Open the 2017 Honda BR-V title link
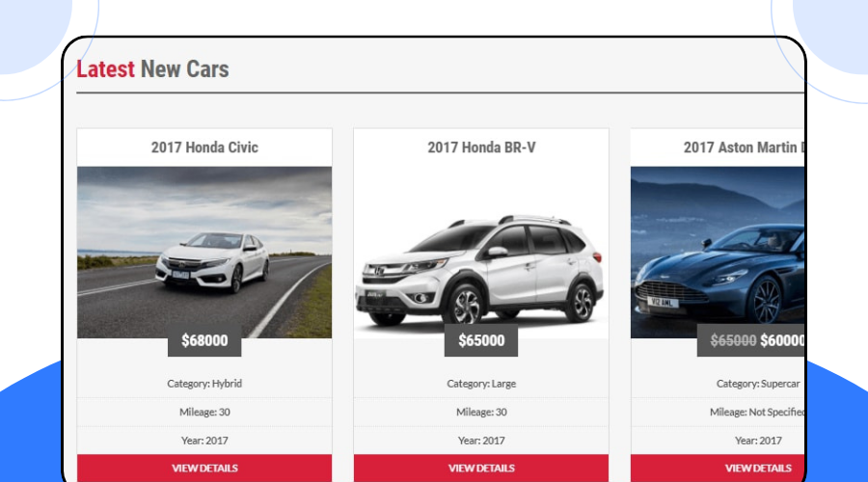The width and height of the screenshot is (868, 482). (481, 147)
